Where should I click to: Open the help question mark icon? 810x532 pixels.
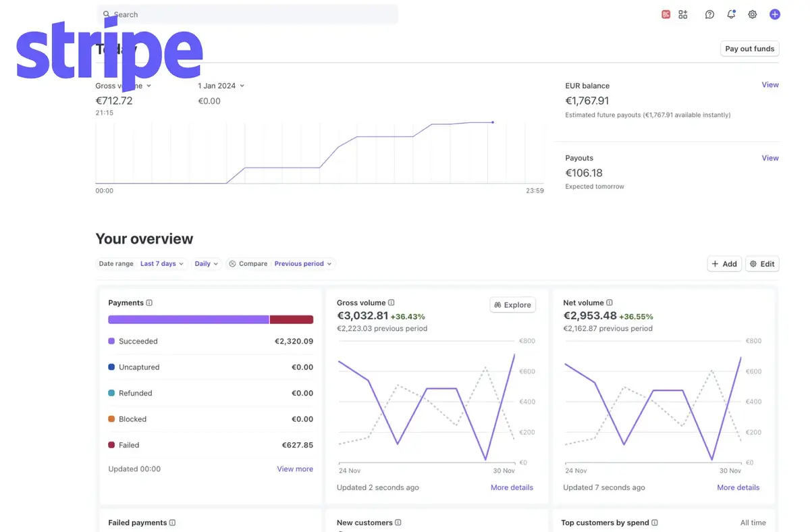[x=709, y=14]
